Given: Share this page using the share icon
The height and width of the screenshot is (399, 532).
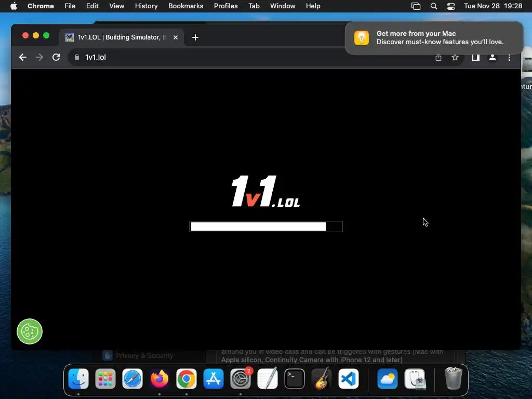Looking at the screenshot, I should (x=438, y=58).
